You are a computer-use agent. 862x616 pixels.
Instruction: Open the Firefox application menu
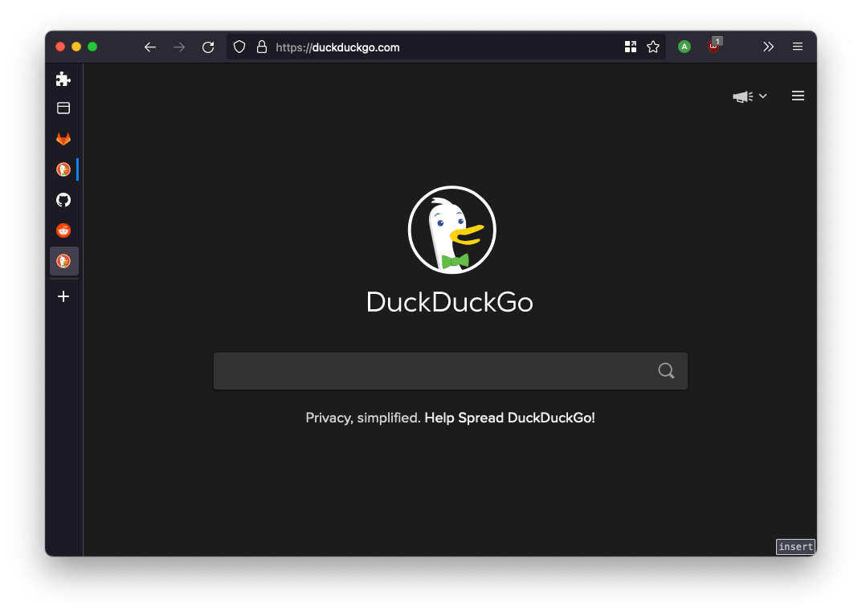(x=798, y=47)
